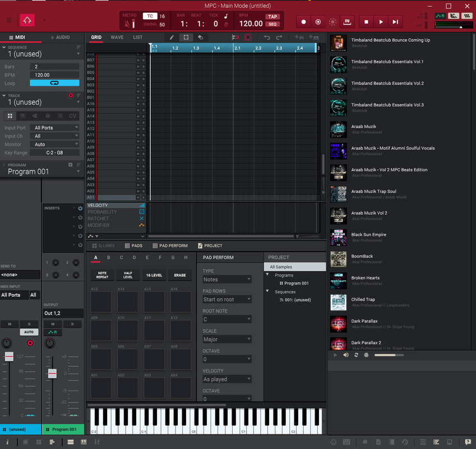Click the info i icon in bottom bar
This screenshot has width=476, height=449.
pyautogui.click(x=7, y=442)
